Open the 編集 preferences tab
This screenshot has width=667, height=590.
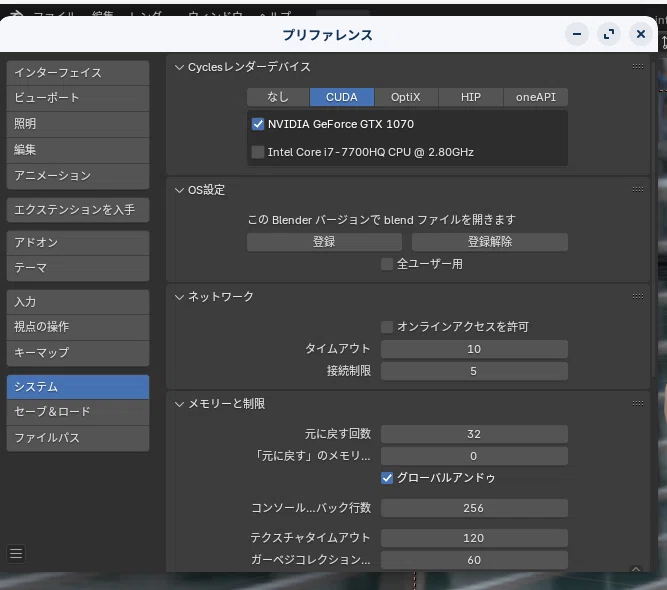78,150
